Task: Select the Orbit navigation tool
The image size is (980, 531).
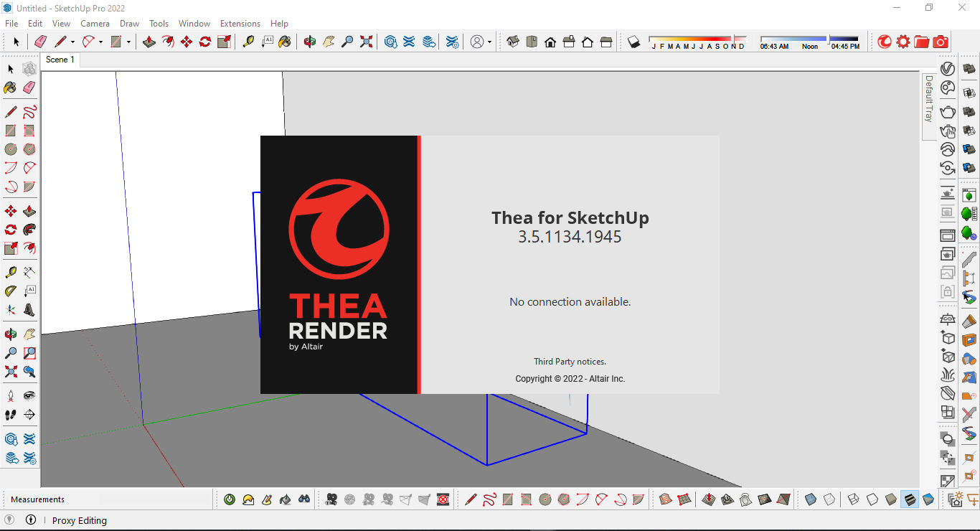Action: [x=310, y=42]
